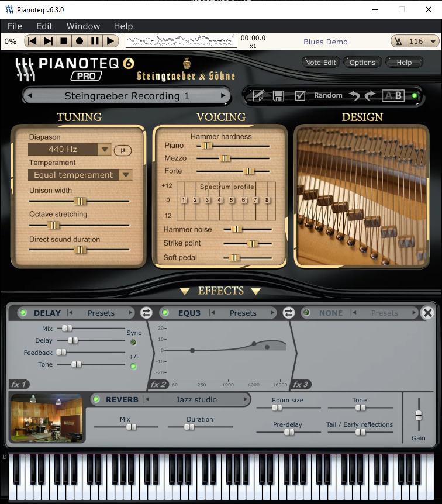
Task: Open Steingraeber Recording 1 preset selector
Action: pos(127,96)
